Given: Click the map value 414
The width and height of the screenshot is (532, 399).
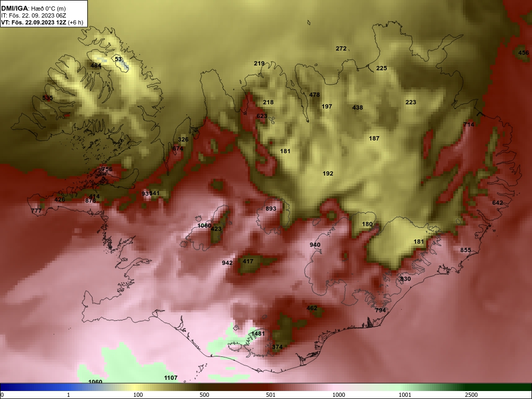Looking at the screenshot, I should pos(94,196).
